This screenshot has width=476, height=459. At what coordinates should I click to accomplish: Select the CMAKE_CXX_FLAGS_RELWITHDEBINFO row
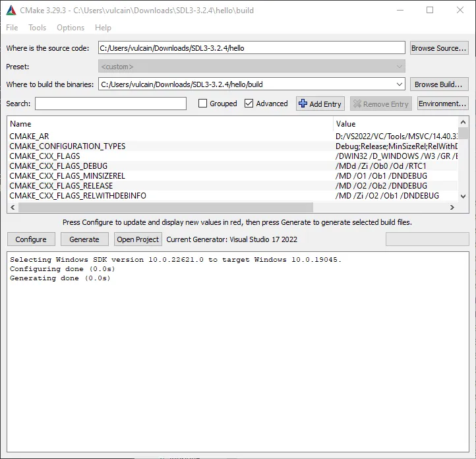click(x=232, y=196)
